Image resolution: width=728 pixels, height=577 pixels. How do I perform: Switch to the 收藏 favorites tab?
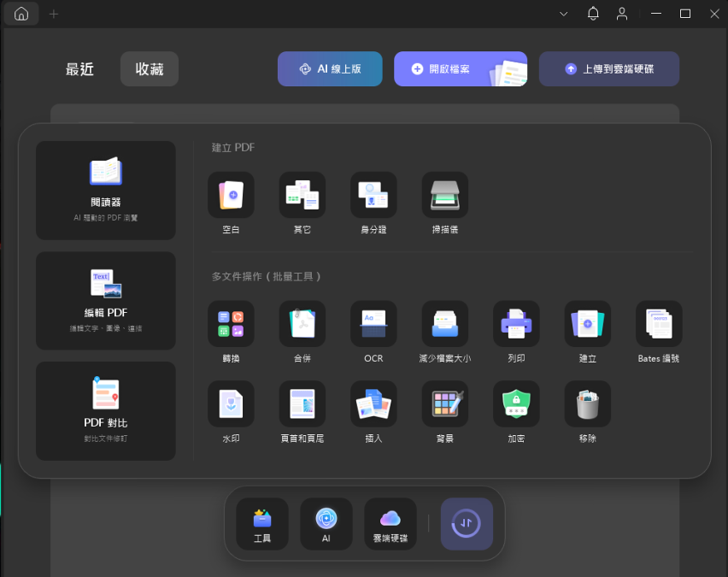click(150, 69)
